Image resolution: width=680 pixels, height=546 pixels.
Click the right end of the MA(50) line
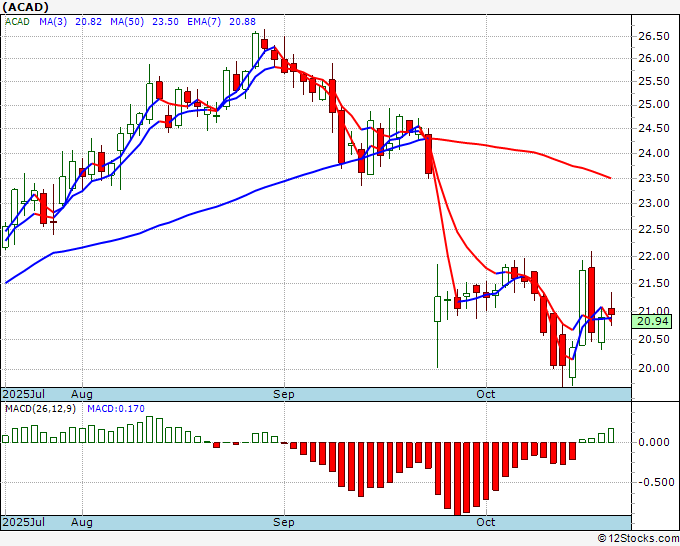pos(611,178)
